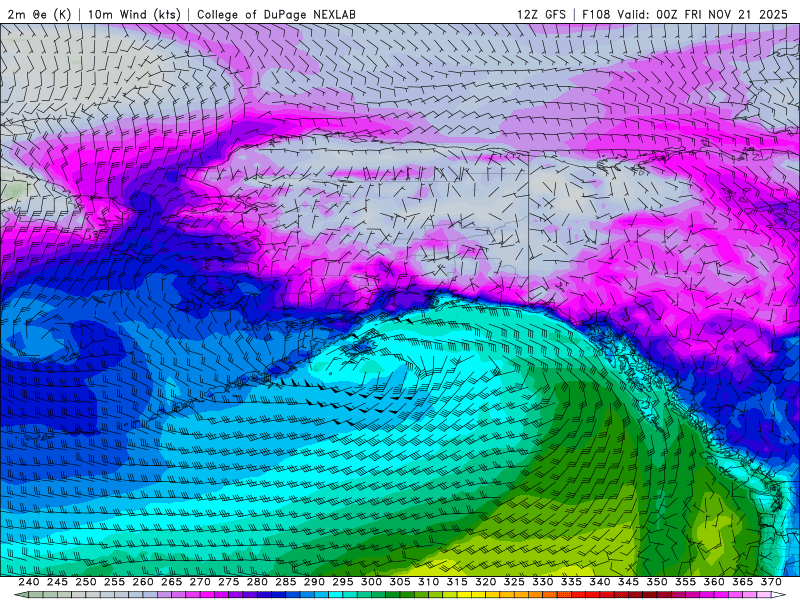800x600 pixels.
Task: Click the '2m θe (K)' title label
Action: click(39, 14)
